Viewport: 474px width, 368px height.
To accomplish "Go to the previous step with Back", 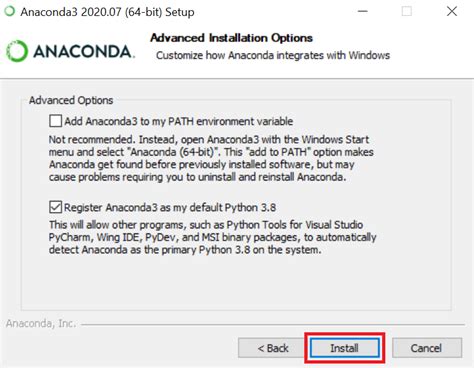I will coord(273,348).
